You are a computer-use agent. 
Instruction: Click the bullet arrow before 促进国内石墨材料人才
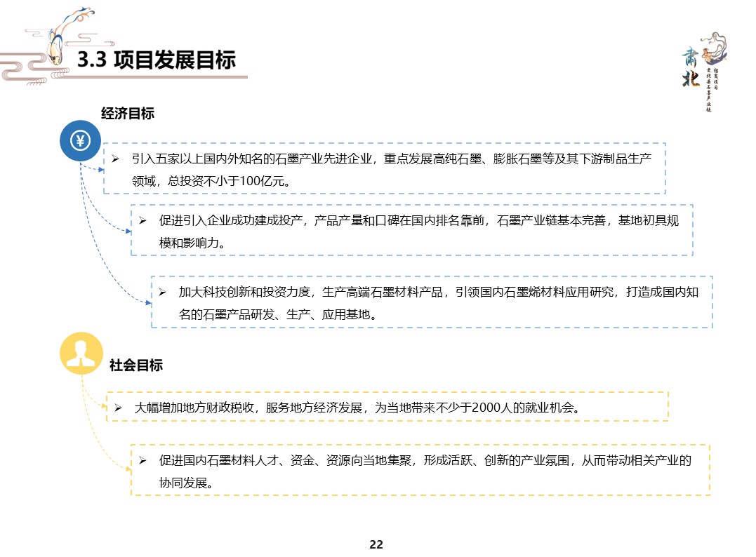coord(142,461)
